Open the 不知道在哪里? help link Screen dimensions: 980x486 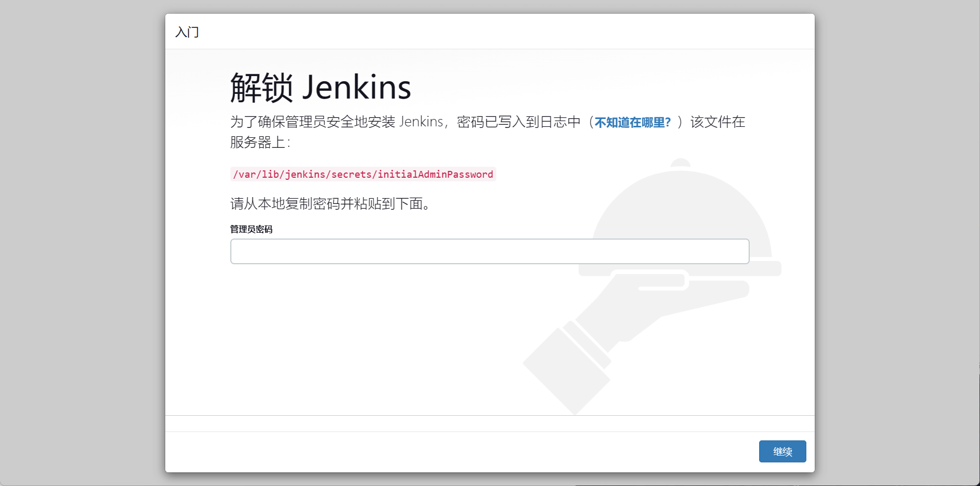tap(633, 122)
